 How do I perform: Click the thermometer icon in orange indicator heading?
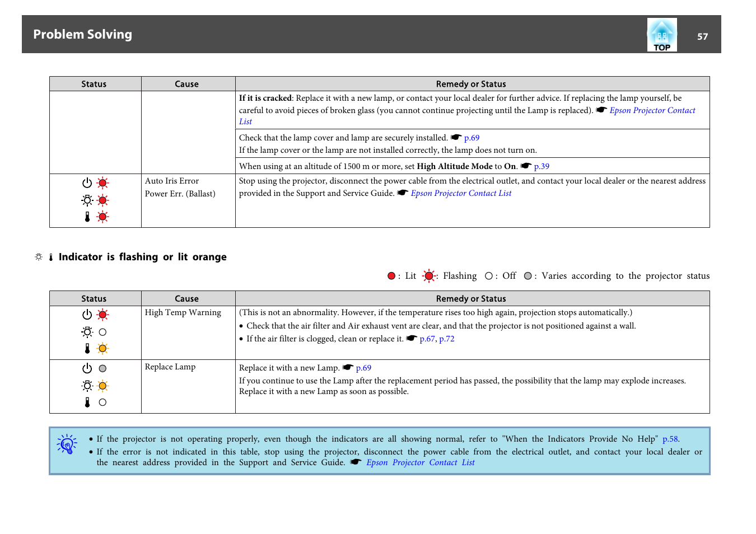[51, 257]
